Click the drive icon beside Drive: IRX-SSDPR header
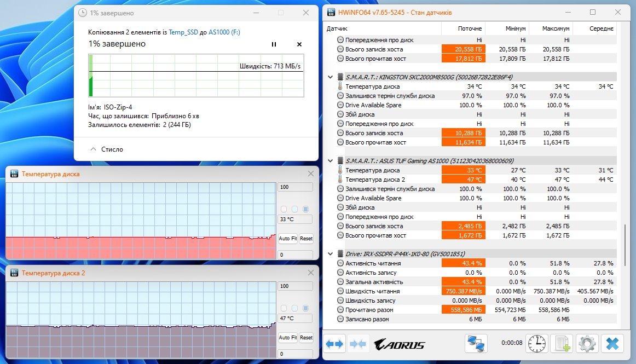 pos(340,253)
